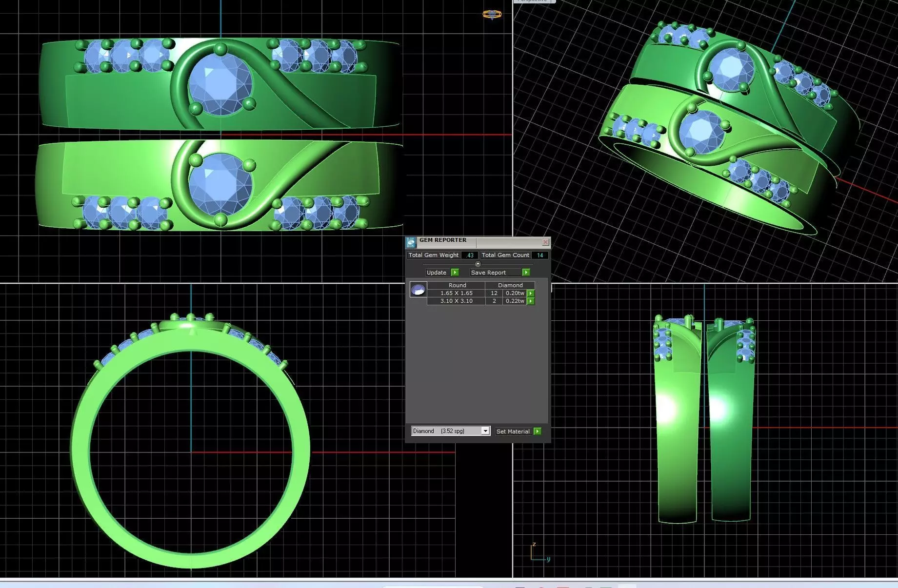Viewport: 898px width, 588px height.
Task: Close the Gem Reporter panel
Action: [x=545, y=242]
